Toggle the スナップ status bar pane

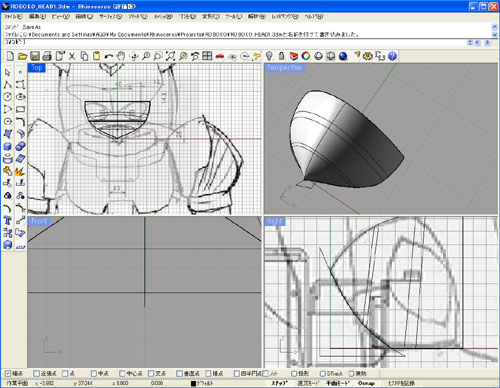coord(279,383)
